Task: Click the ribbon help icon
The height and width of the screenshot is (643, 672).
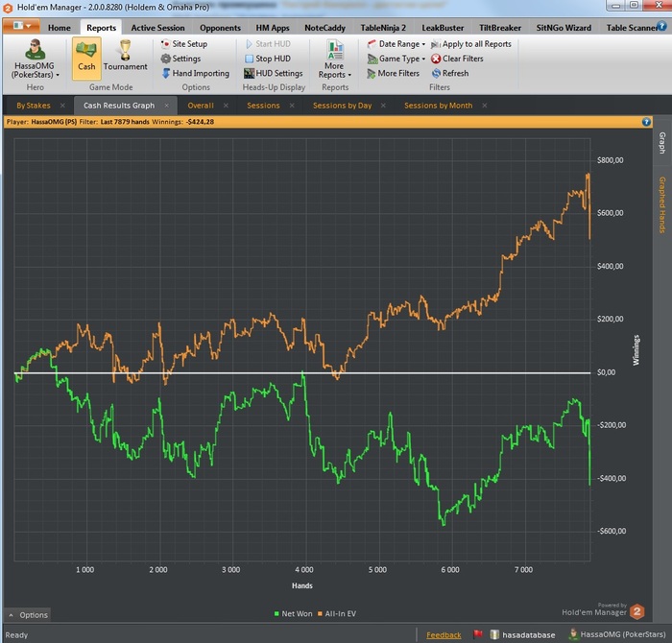Action: coord(662,26)
